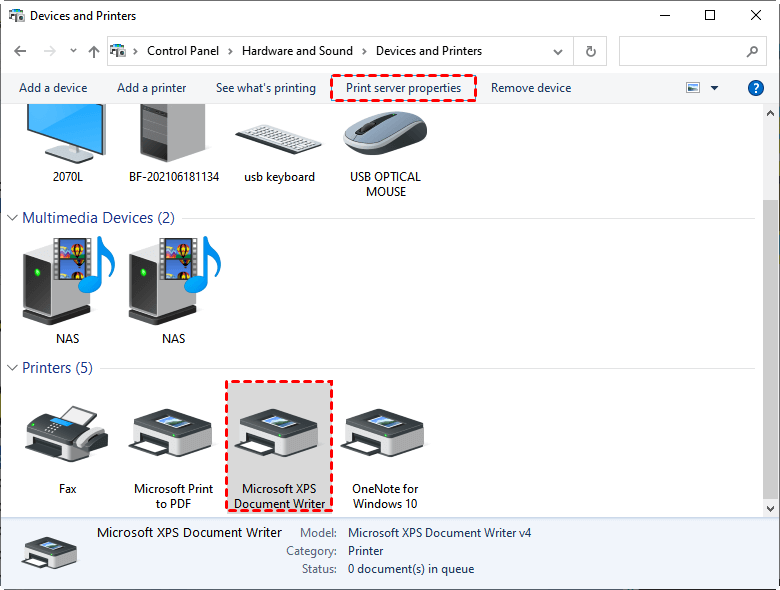Click Devices and Printers breadcrumb
The image size is (780, 590).
[x=429, y=51]
